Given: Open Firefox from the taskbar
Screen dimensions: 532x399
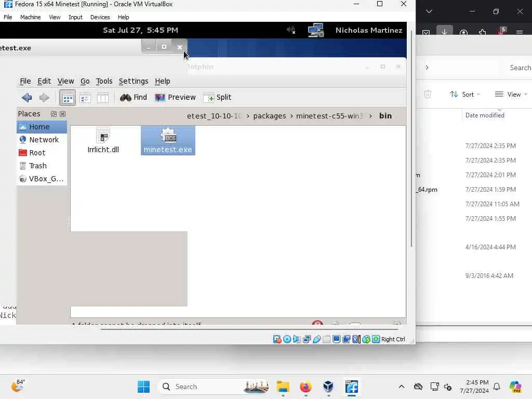Looking at the screenshot, I should coord(305,387).
